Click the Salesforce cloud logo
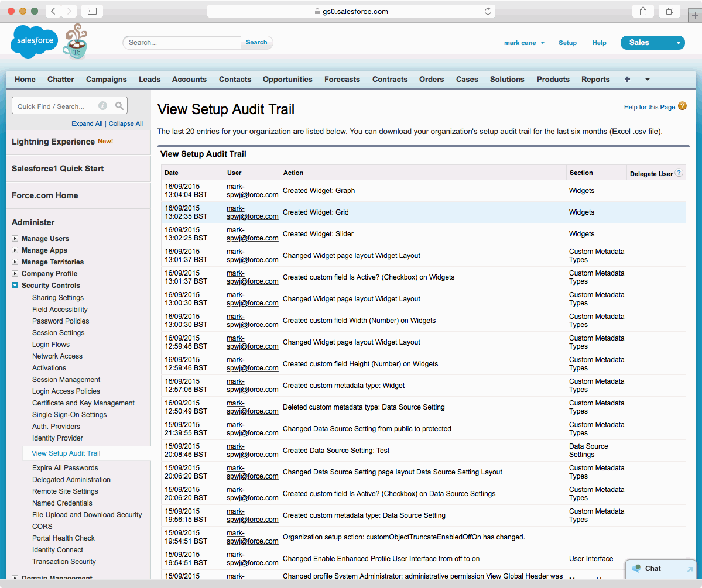 [x=33, y=41]
